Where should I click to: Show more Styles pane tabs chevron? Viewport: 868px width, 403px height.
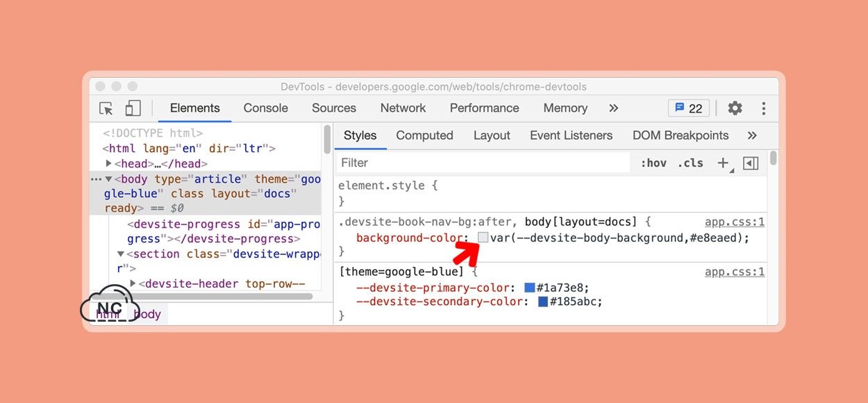pyautogui.click(x=752, y=135)
